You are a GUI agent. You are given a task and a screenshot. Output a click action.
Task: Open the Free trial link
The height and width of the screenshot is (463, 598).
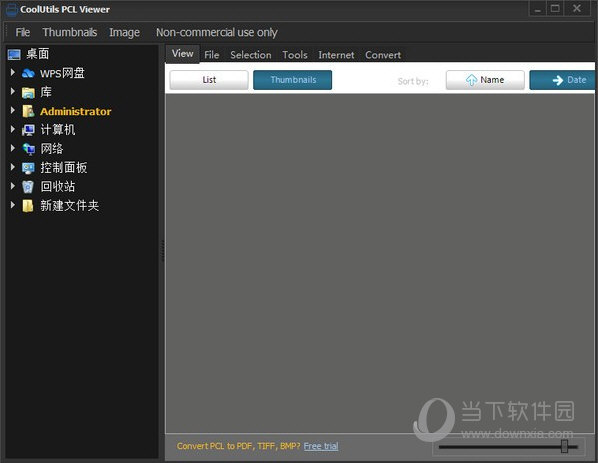click(321, 446)
